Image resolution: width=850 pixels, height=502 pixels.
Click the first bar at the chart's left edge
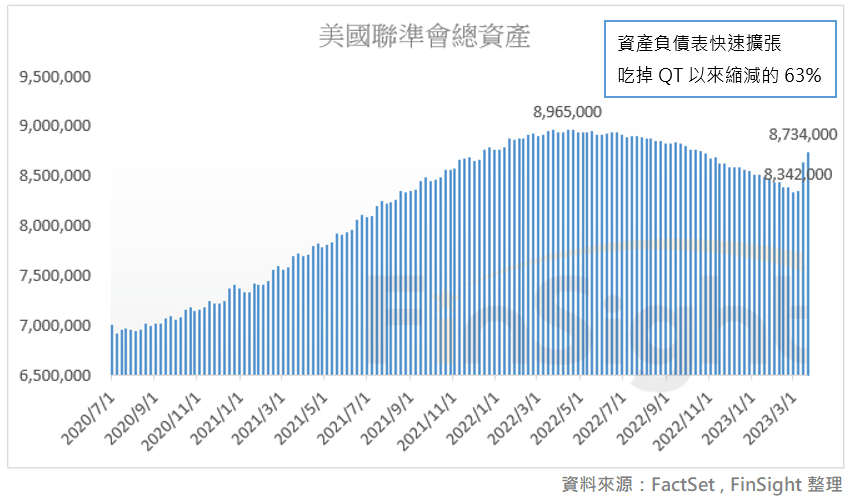tap(111, 350)
